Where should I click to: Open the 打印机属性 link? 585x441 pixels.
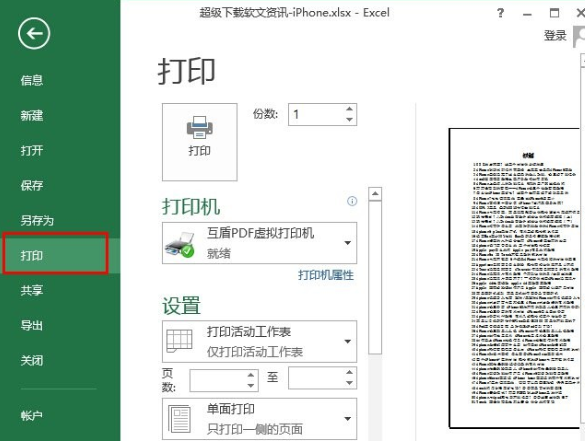click(x=326, y=275)
